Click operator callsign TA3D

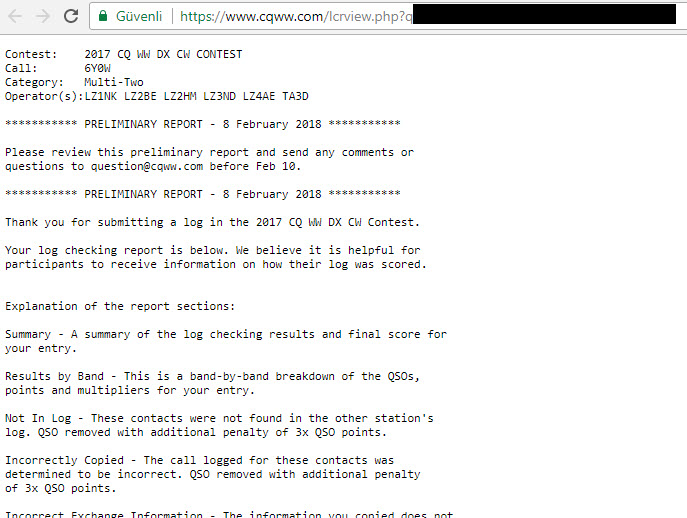click(x=295, y=96)
